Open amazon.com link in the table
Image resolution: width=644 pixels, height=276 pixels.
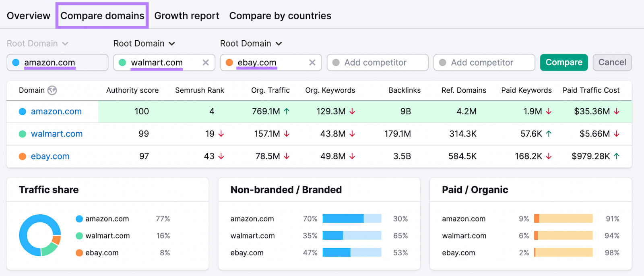pyautogui.click(x=56, y=112)
